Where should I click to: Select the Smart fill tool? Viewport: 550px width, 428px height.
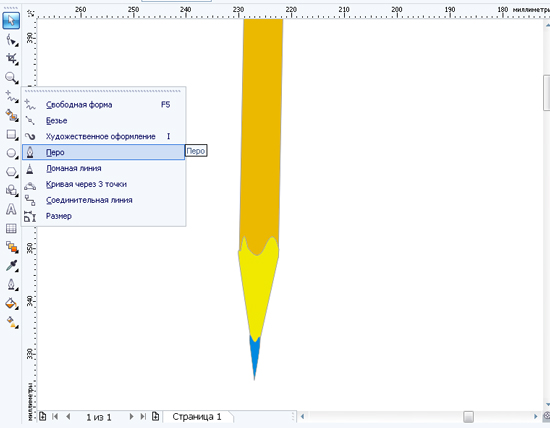point(11,115)
